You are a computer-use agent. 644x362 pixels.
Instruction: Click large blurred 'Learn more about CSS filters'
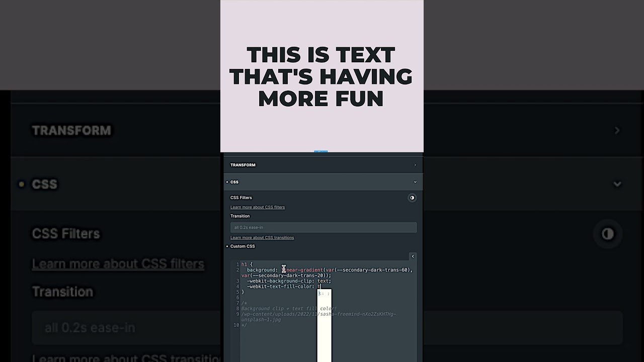pos(118,264)
